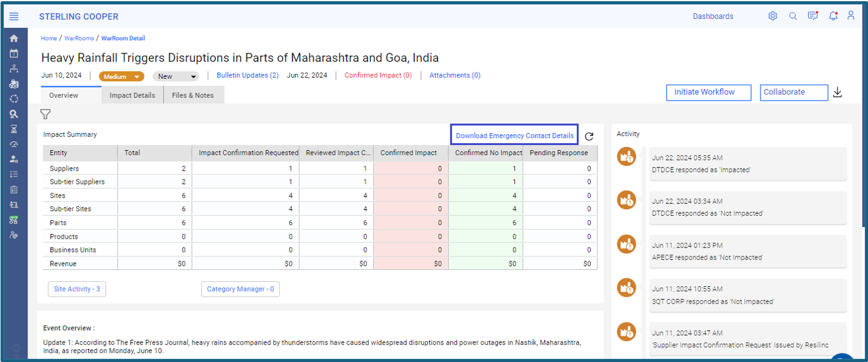The image size is (868, 362).
Task: Go to Home breadcrumb link
Action: click(x=49, y=38)
